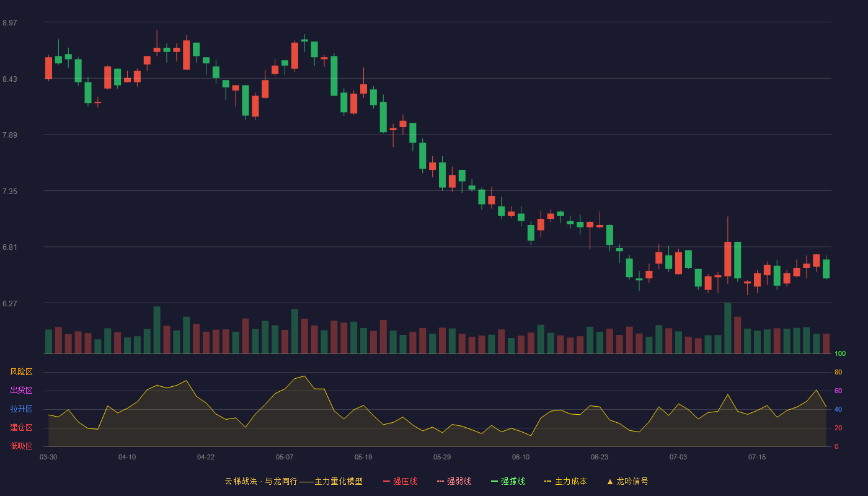Click the 8.43 price axis label
Image resolution: width=868 pixels, height=496 pixels.
[10, 79]
